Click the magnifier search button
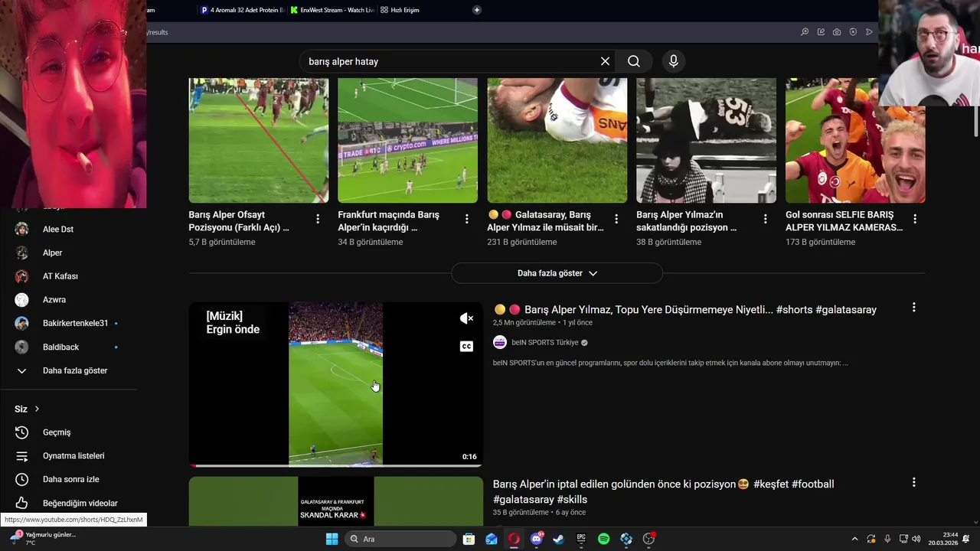This screenshot has height=551, width=980. (x=634, y=61)
